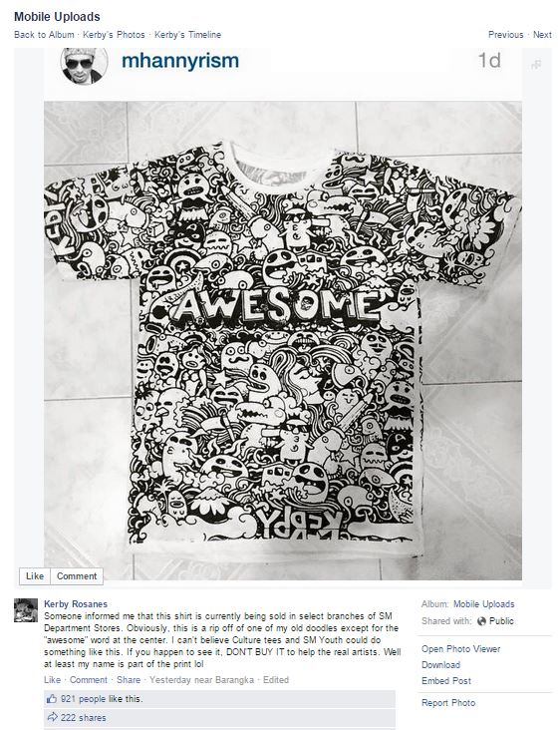The image size is (560, 730).
Task: Click the faint expand icon at top right of photo
Action: [x=536, y=65]
